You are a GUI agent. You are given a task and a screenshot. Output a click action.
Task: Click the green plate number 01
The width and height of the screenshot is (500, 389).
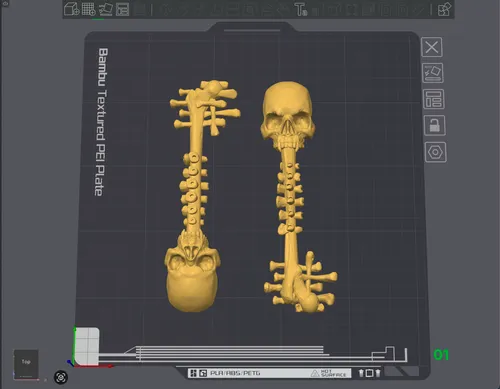tap(441, 355)
